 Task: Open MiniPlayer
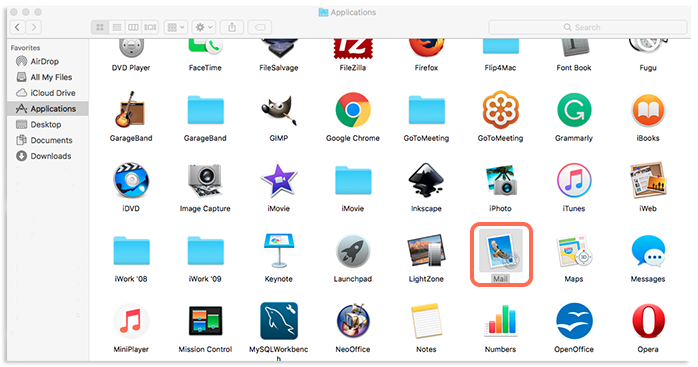click(x=130, y=321)
